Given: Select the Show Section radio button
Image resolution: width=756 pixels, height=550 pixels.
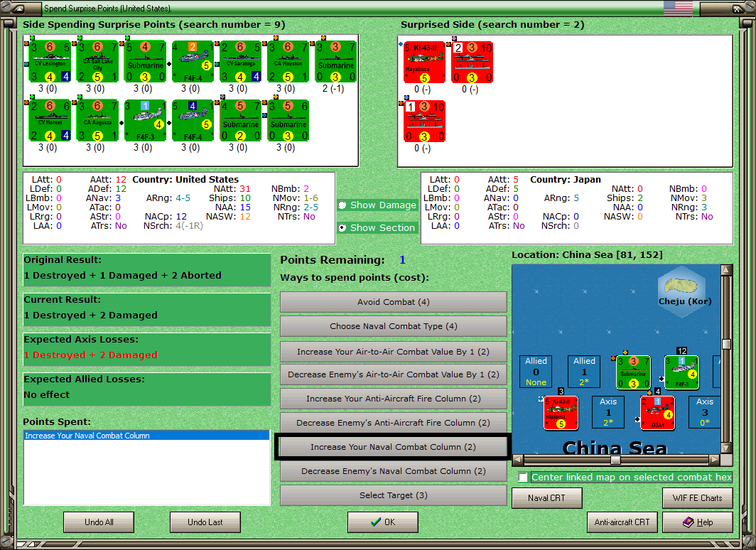Looking at the screenshot, I should [x=342, y=227].
